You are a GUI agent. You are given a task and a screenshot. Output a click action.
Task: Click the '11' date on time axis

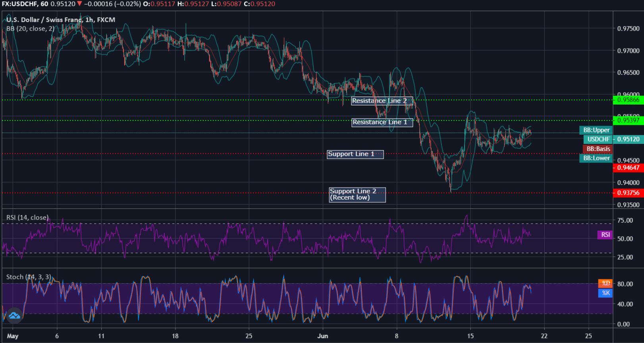[x=101, y=336]
